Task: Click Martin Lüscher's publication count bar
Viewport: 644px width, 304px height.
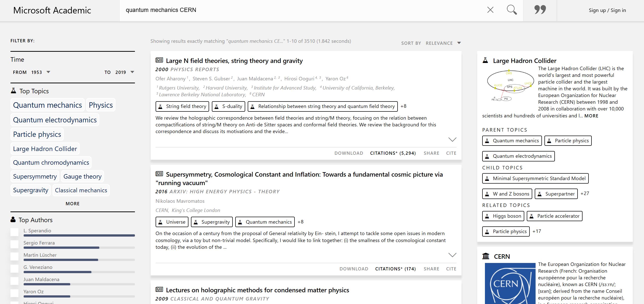Action: (61, 260)
